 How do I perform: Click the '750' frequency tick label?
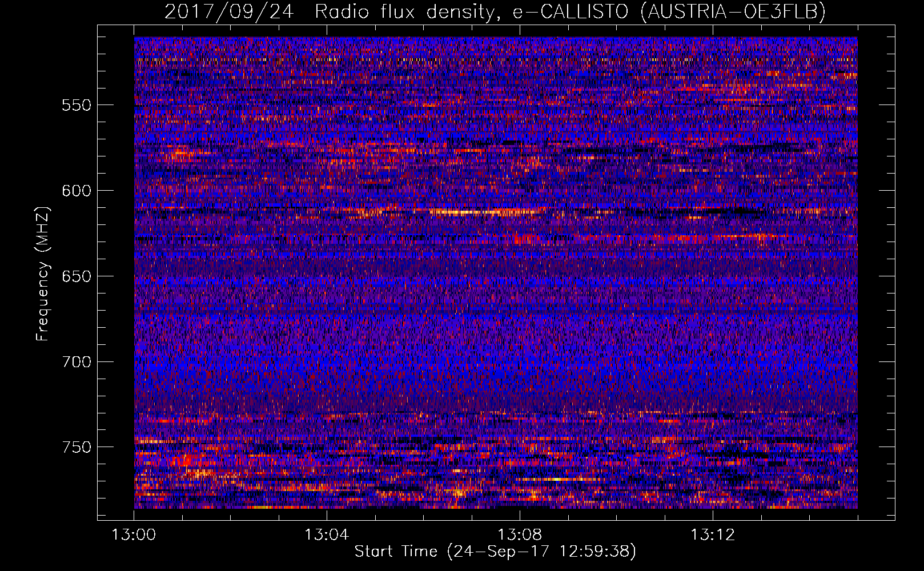pyautogui.click(x=77, y=447)
